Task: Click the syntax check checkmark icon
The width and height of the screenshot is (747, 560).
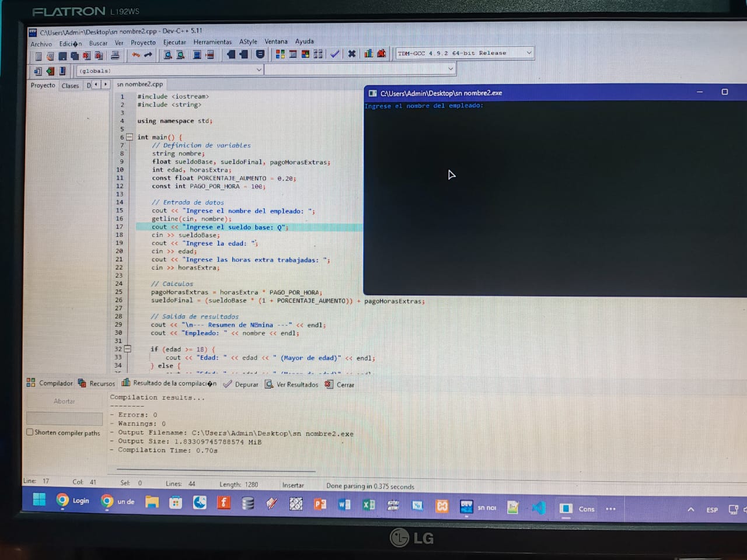Action: pyautogui.click(x=334, y=54)
